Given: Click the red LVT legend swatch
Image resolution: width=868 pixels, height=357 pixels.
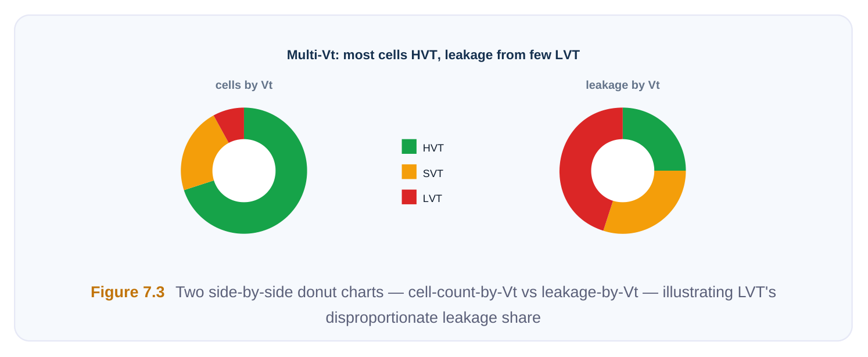Looking at the screenshot, I should pos(409,197).
